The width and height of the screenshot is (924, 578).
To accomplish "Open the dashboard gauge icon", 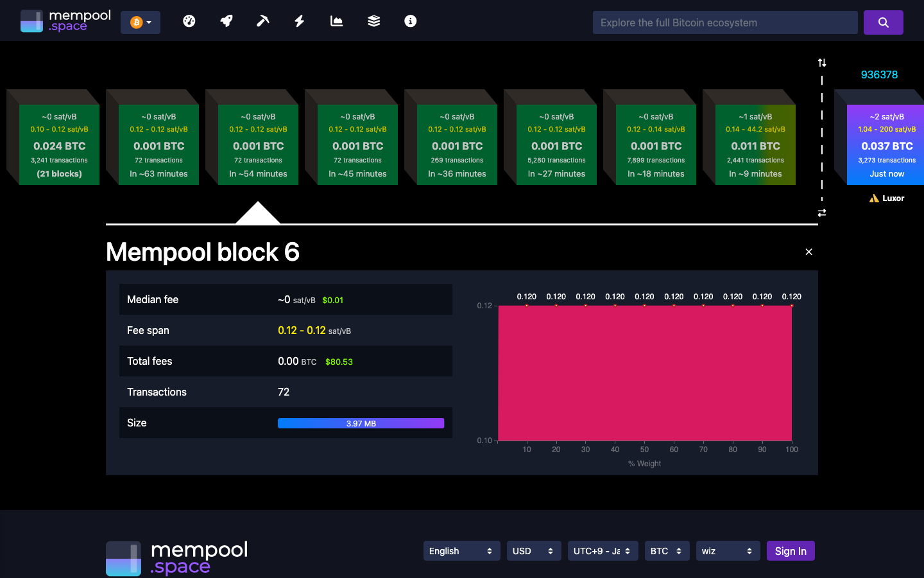I will [189, 21].
